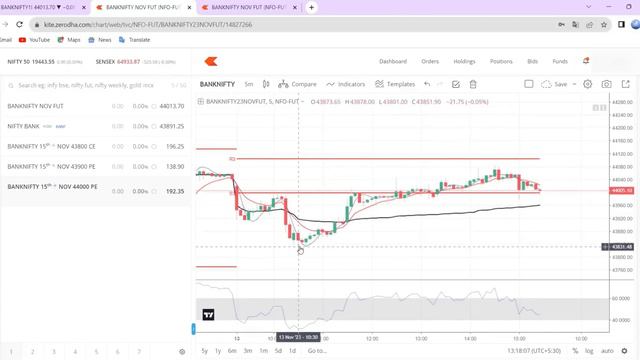Switch to watchlist page 1
This screenshot has width=640, height=360.
(11, 351)
